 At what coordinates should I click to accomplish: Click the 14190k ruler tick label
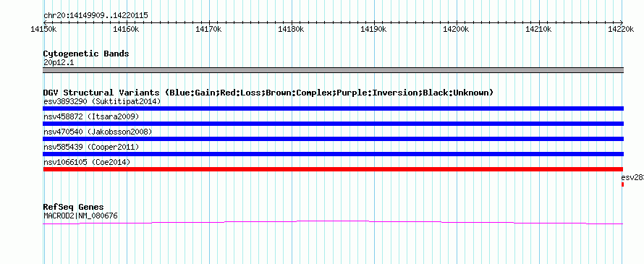point(374,29)
